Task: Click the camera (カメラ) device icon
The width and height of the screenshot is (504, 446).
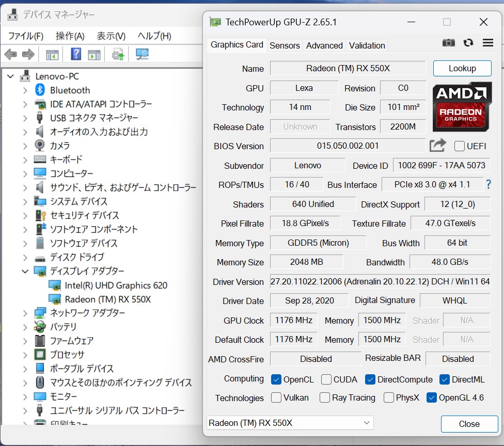Action: pyautogui.click(x=40, y=146)
